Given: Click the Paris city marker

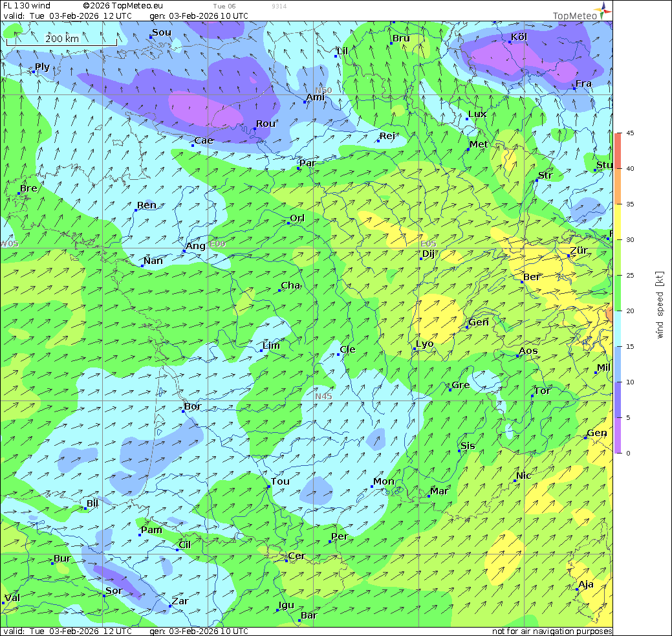Looking at the screenshot, I should click(x=299, y=168).
